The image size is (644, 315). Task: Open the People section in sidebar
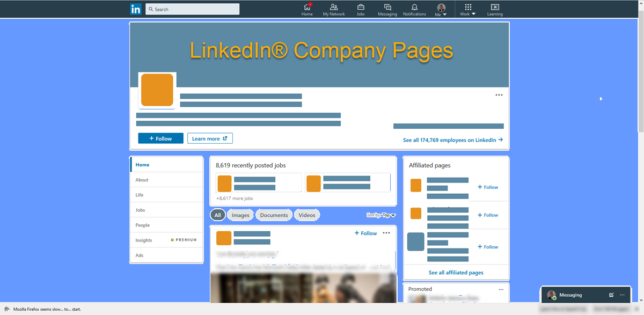pos(142,225)
